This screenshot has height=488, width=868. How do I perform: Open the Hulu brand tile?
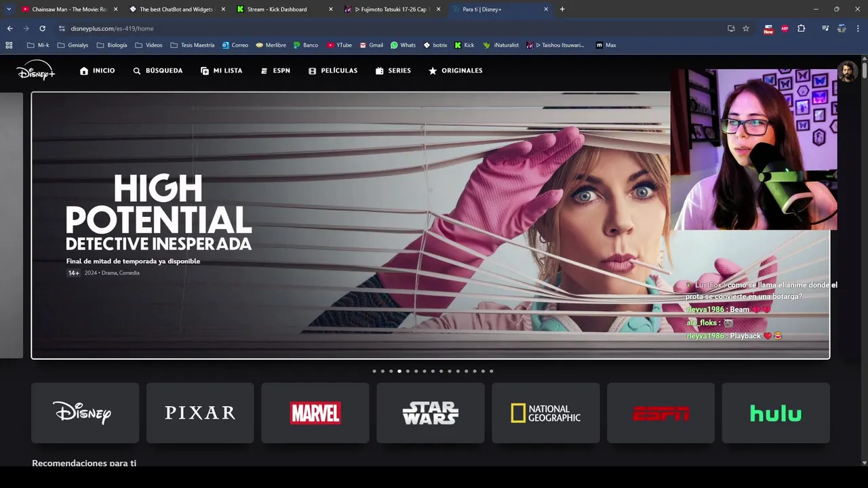pos(776,413)
